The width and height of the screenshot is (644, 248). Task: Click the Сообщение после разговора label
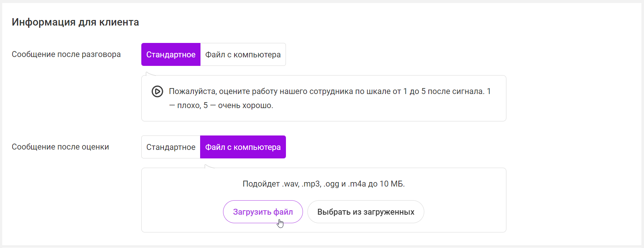(x=66, y=54)
